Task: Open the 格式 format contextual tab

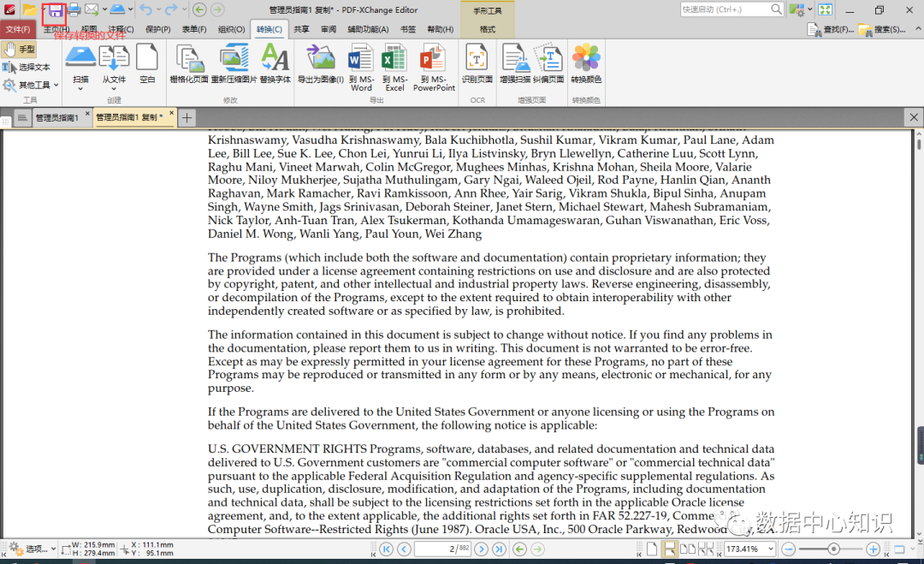Action: tap(488, 29)
